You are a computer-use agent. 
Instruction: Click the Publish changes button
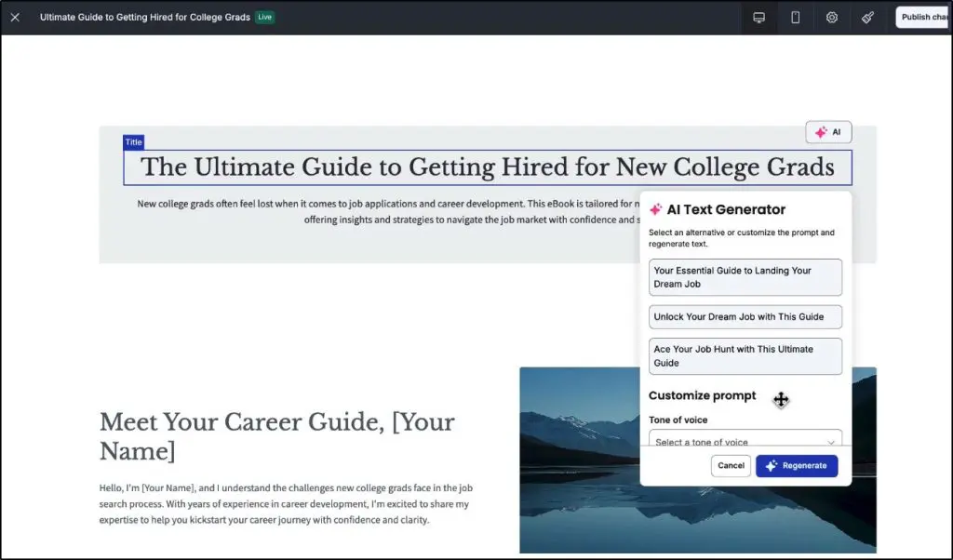click(924, 17)
